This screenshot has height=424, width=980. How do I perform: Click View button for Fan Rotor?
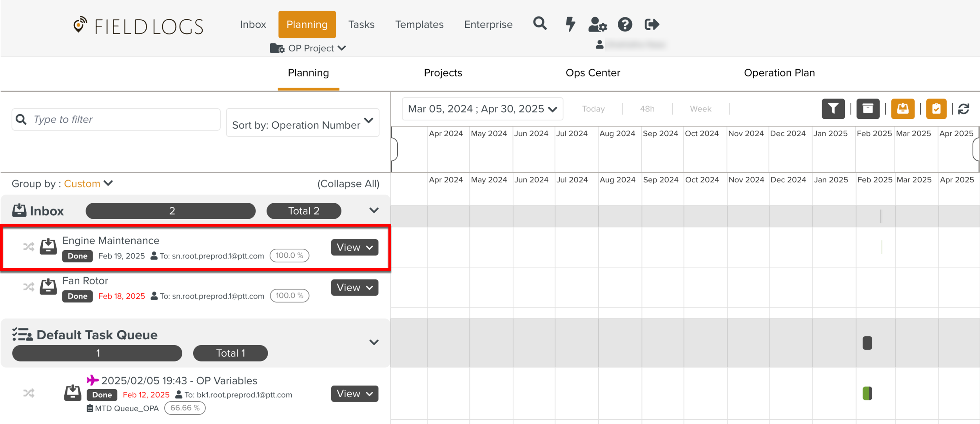pos(354,288)
